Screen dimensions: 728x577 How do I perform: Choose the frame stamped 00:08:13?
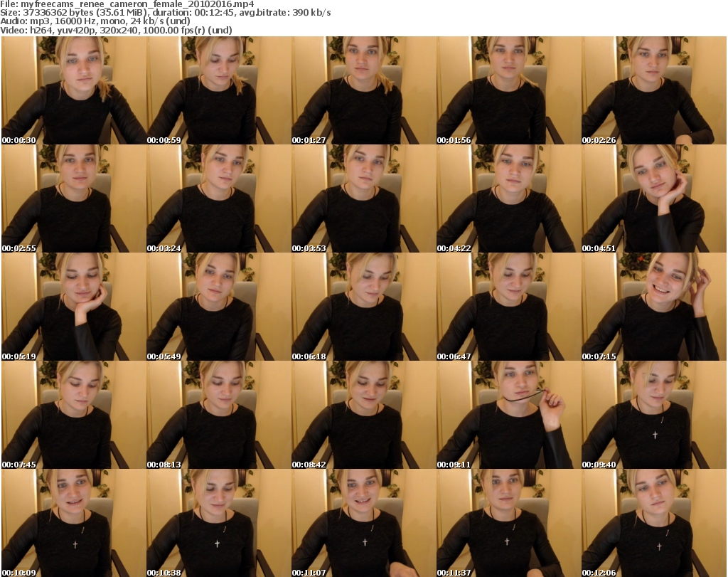(x=219, y=415)
